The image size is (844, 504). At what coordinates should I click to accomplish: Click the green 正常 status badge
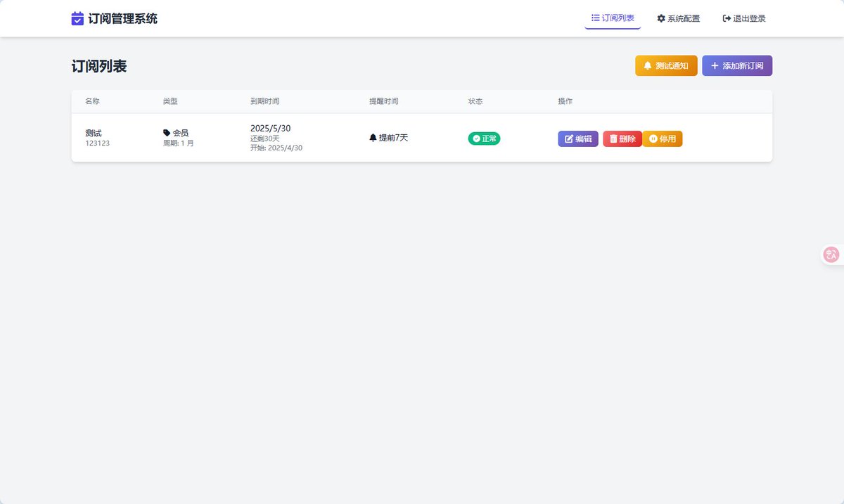tap(484, 138)
